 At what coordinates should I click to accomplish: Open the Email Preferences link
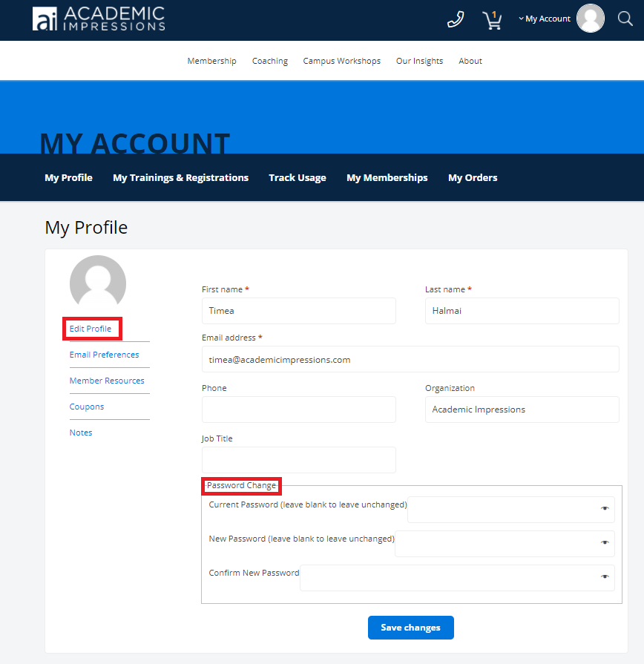pos(104,355)
